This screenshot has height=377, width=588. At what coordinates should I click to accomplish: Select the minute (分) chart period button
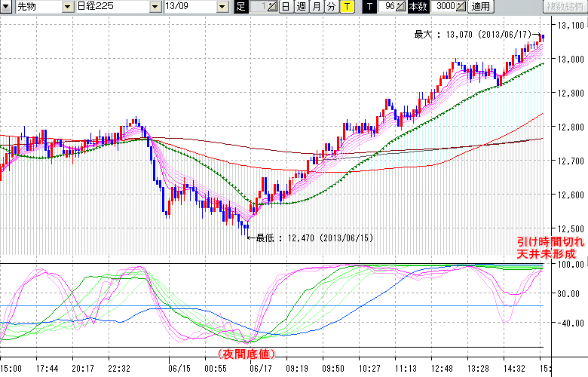click(331, 7)
